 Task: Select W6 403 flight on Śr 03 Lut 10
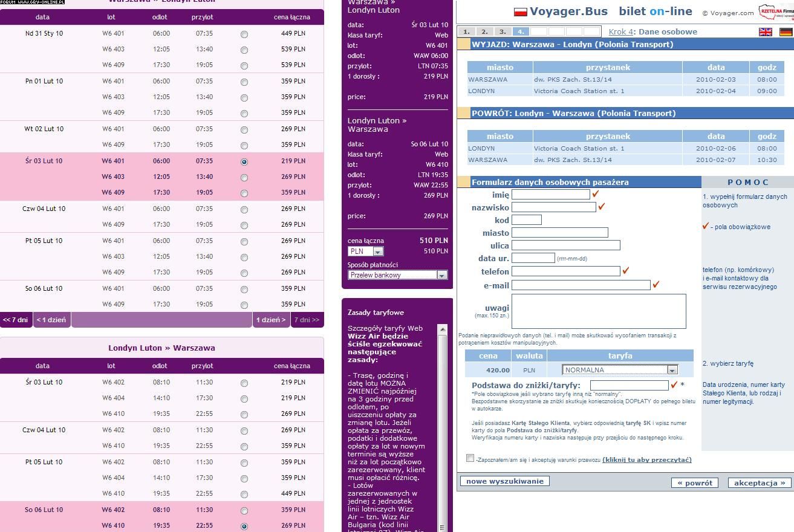pos(244,178)
